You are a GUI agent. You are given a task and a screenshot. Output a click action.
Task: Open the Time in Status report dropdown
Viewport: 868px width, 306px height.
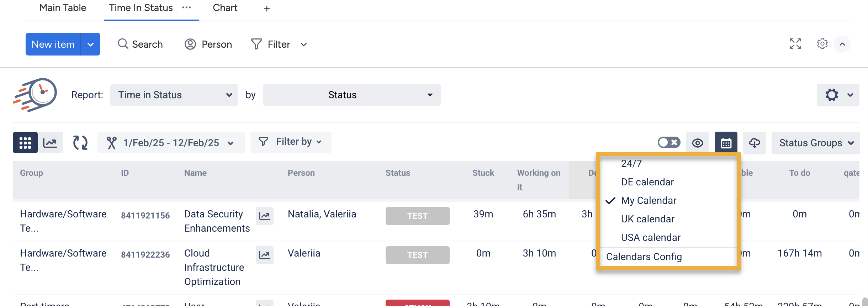[x=174, y=95]
